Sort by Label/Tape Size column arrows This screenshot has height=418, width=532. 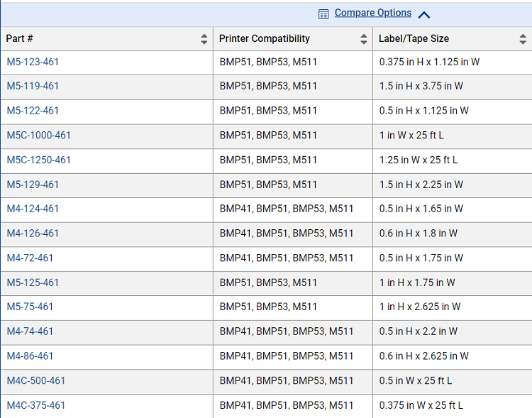pyautogui.click(x=523, y=39)
